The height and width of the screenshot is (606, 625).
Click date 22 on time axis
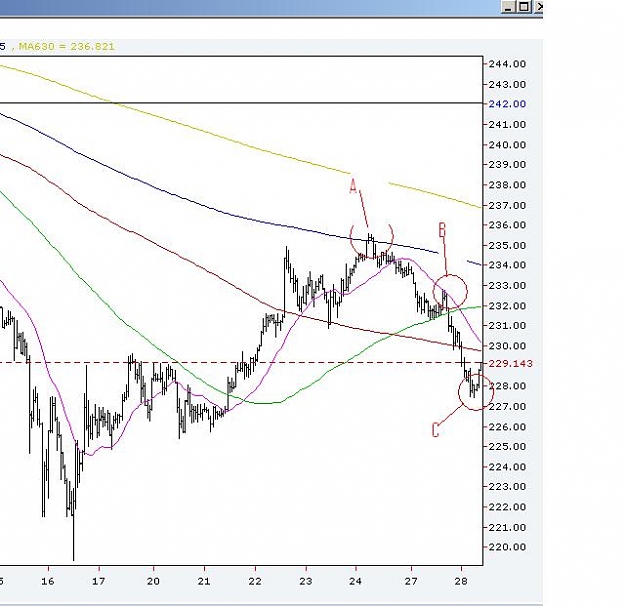(x=255, y=581)
